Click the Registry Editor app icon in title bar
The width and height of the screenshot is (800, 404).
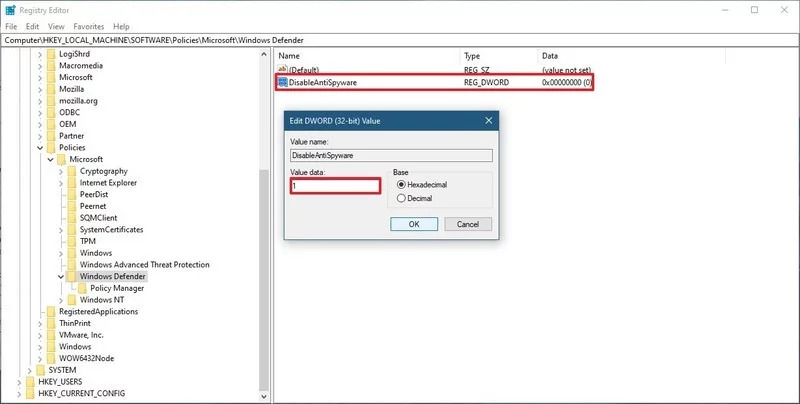pos(9,9)
